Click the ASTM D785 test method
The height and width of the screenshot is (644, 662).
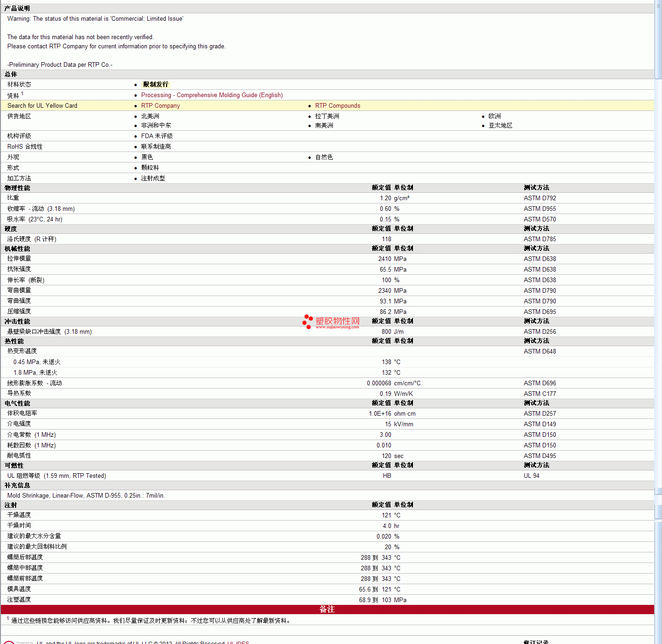[540, 239]
